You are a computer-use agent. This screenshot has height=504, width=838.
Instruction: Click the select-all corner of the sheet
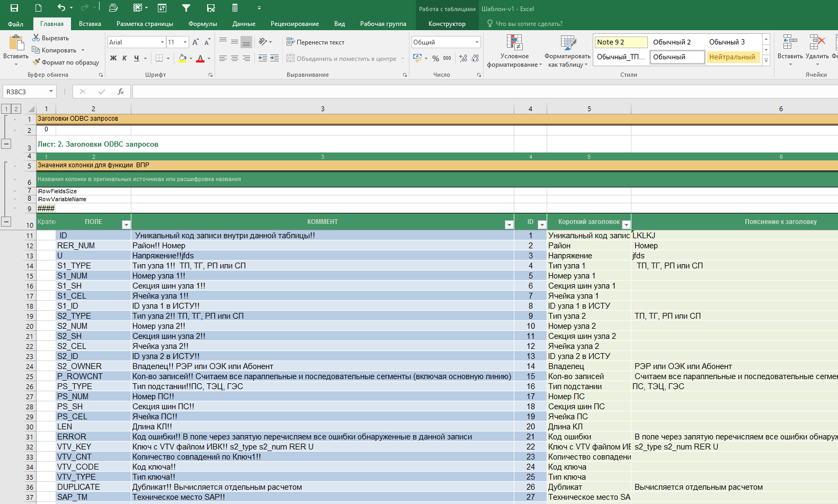(31, 109)
